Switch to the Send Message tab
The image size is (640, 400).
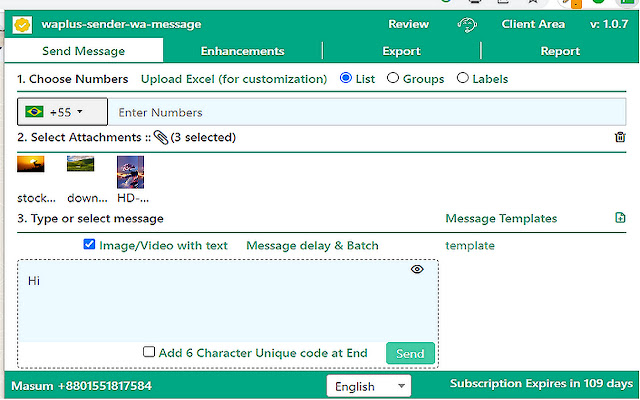(x=84, y=51)
